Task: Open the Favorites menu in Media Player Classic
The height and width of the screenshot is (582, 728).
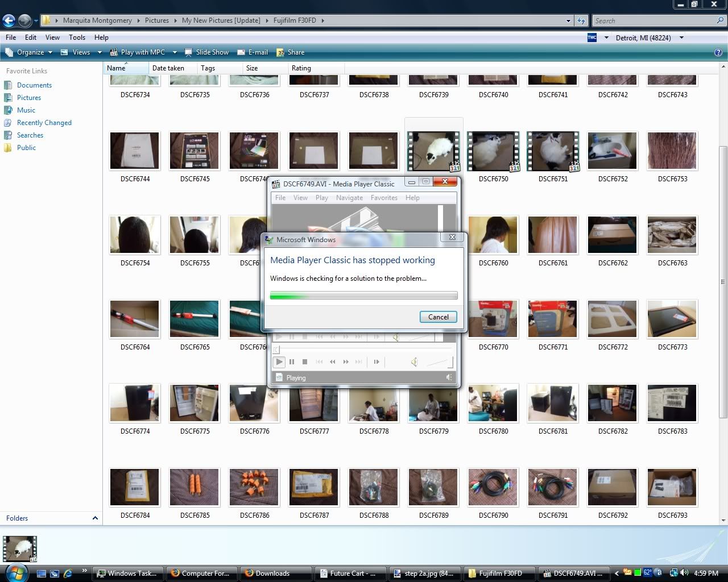Action: [x=384, y=198]
